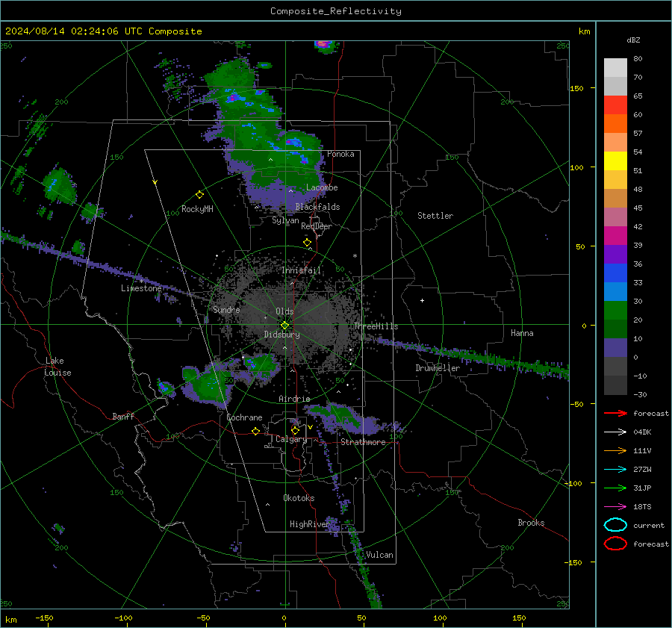Image resolution: width=672 pixels, height=628 pixels.
Task: Click the yellow swatch between 54 and 51
Action: pyautogui.click(x=615, y=161)
